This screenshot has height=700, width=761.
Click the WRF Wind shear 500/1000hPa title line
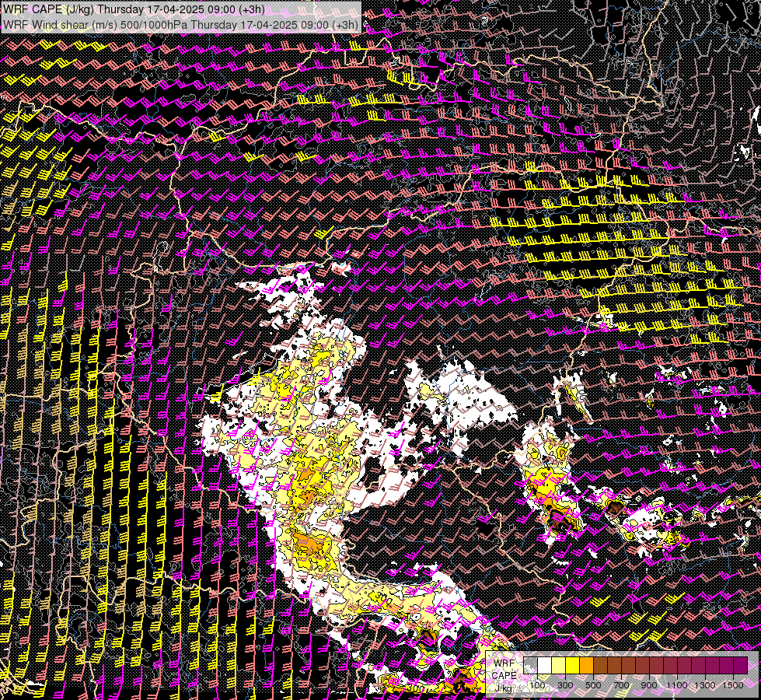click(180, 25)
